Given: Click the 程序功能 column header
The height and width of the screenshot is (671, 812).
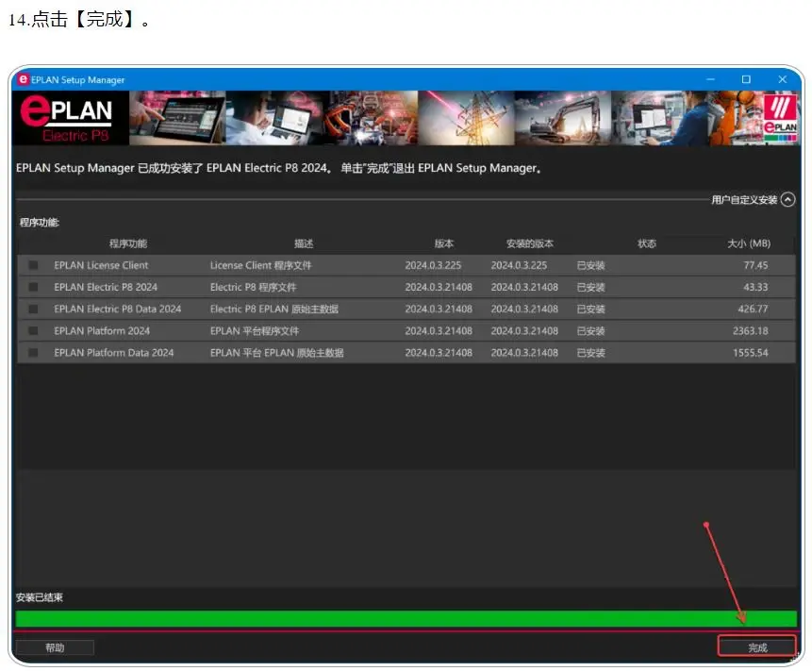Looking at the screenshot, I should [128, 243].
